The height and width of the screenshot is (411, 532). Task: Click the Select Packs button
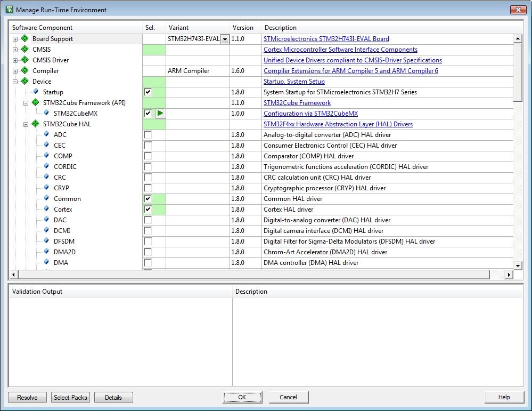click(71, 398)
